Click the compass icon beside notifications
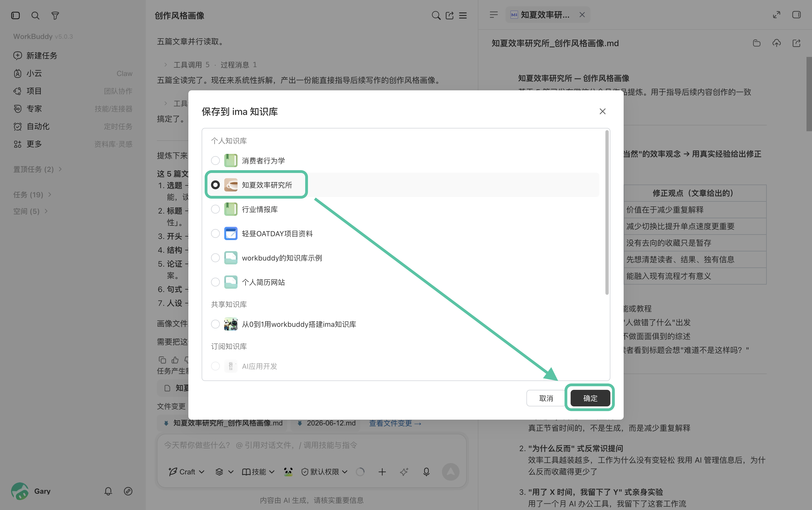The image size is (812, 510). [128, 491]
